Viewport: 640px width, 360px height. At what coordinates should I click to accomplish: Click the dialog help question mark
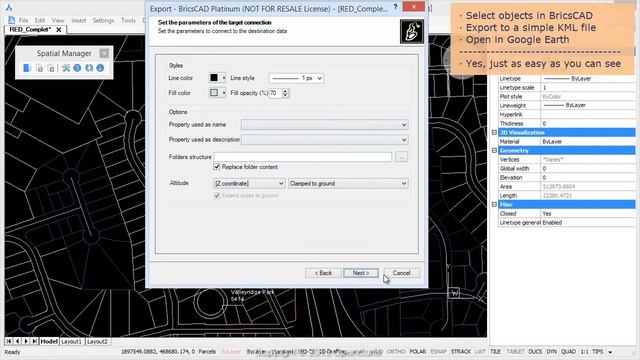pyautogui.click(x=395, y=7)
